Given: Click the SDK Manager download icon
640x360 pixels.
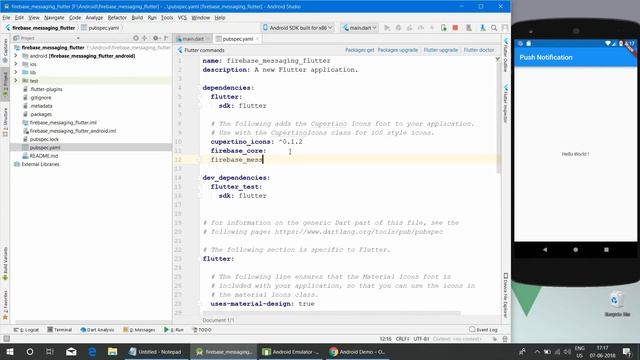Looking at the screenshot, I should click(x=482, y=28).
